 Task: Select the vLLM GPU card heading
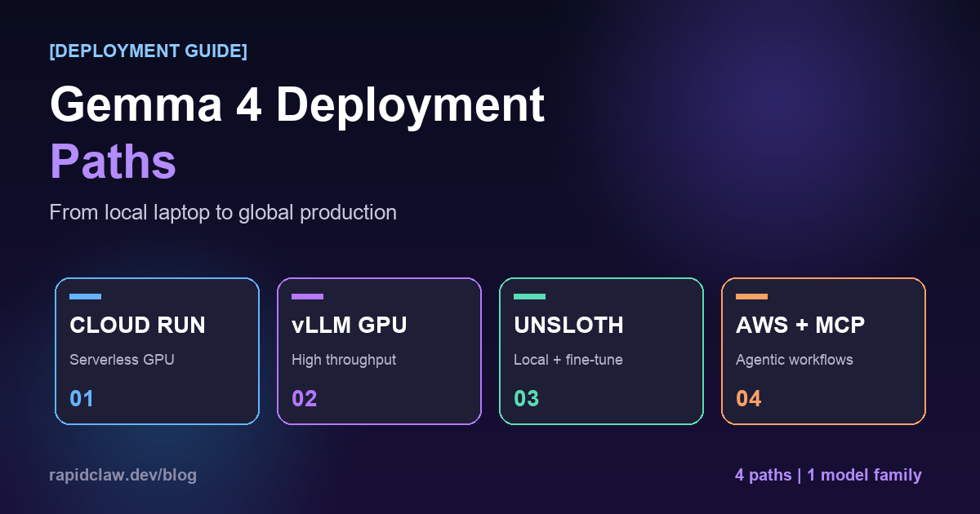click(350, 326)
